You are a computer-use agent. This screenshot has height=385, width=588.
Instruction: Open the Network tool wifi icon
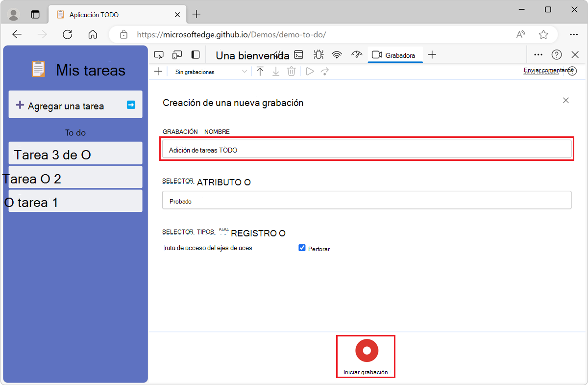point(337,55)
